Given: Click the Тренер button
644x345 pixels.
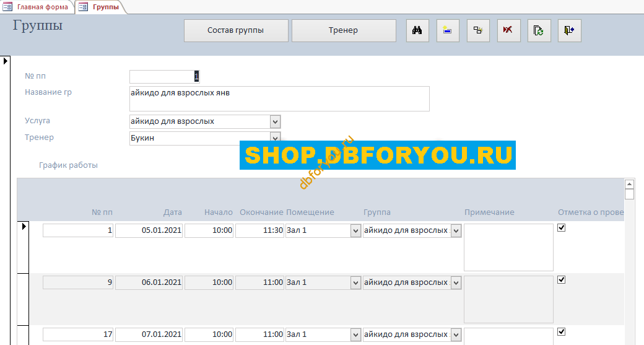Looking at the screenshot, I should 344,30.
